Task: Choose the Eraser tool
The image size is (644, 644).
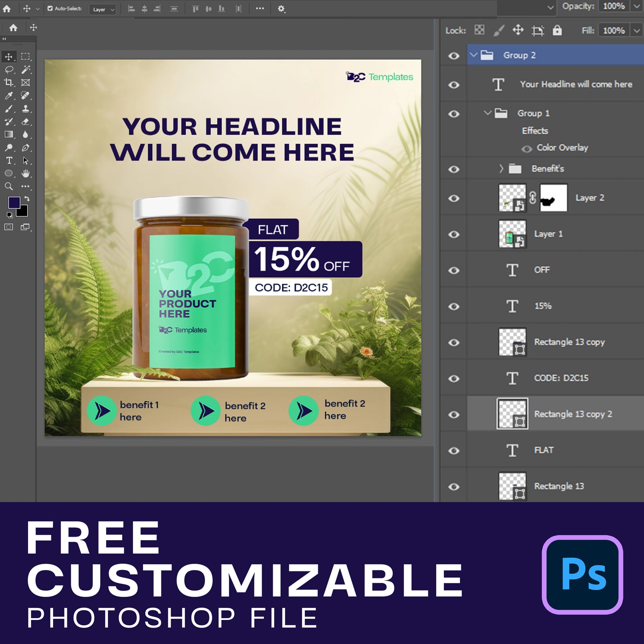Action: 26,121
